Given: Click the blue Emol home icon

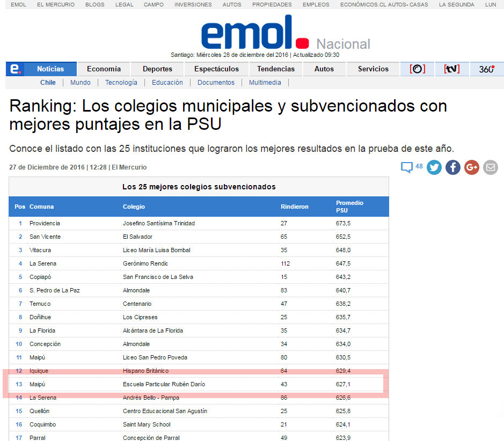Looking at the screenshot, I should pos(16,69).
